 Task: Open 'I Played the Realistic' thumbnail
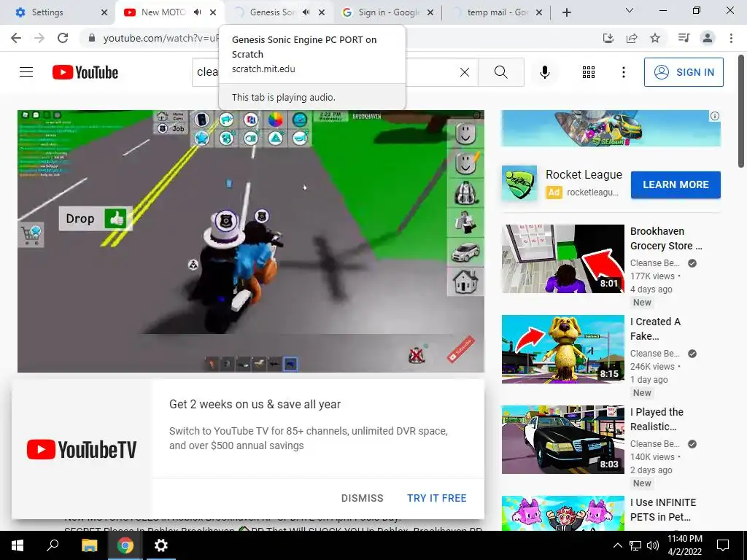562,440
